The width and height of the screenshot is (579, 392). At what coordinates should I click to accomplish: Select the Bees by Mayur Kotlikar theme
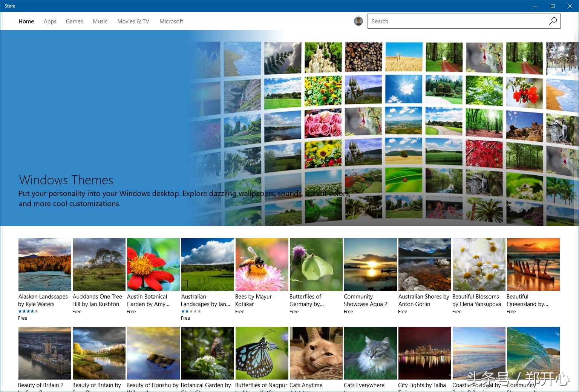click(x=262, y=264)
